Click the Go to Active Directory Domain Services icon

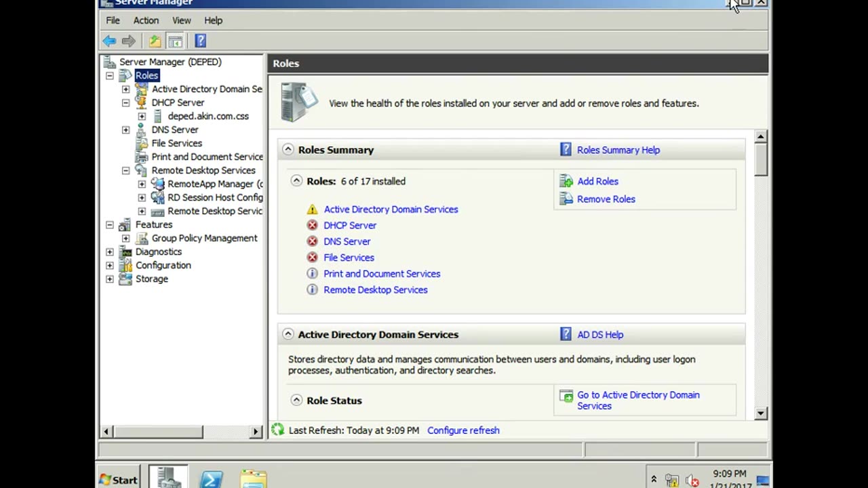click(566, 396)
